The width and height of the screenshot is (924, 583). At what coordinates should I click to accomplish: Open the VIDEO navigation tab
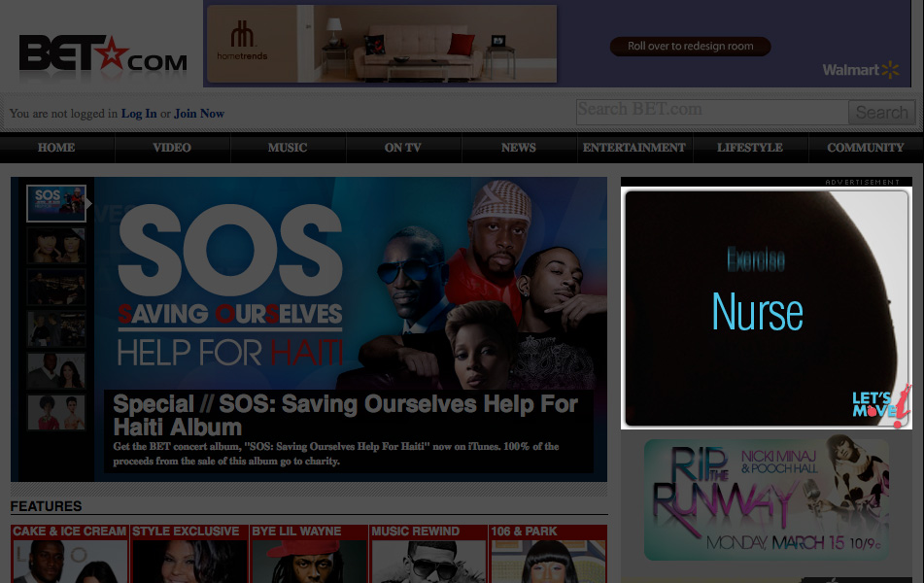click(172, 148)
